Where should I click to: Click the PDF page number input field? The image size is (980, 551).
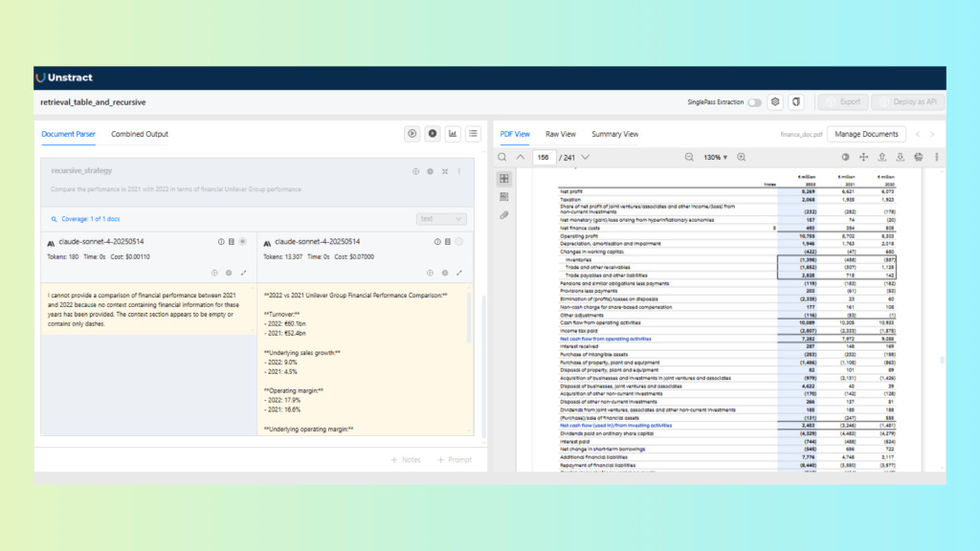544,157
